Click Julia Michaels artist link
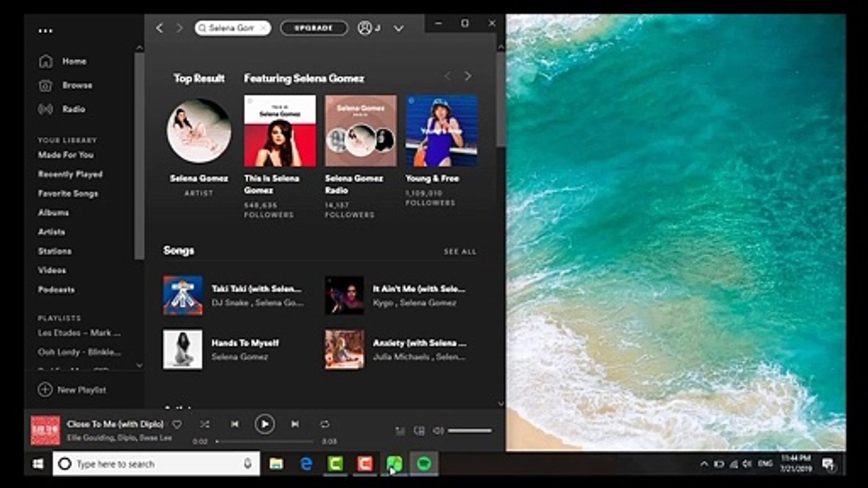The height and width of the screenshot is (488, 868). coord(402,357)
